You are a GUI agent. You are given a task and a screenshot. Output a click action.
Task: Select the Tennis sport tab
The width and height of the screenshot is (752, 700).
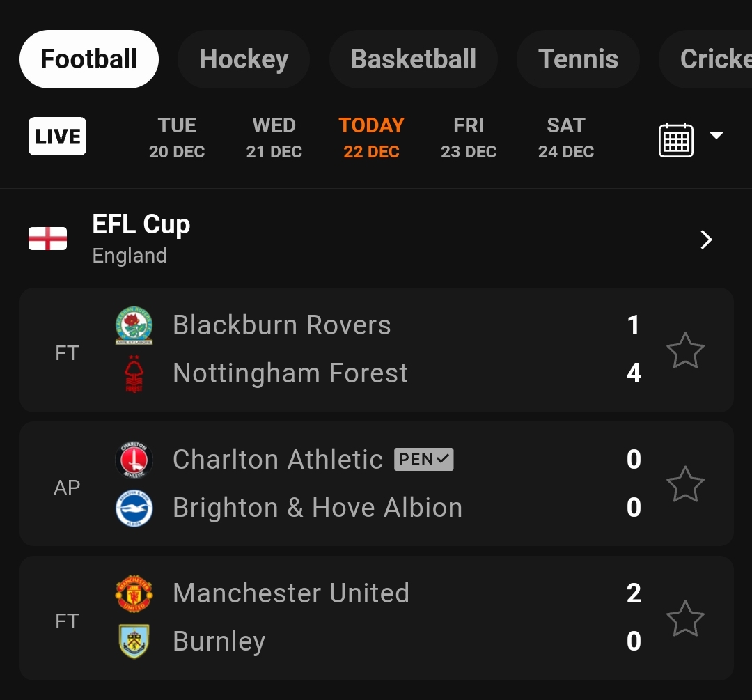(x=578, y=59)
